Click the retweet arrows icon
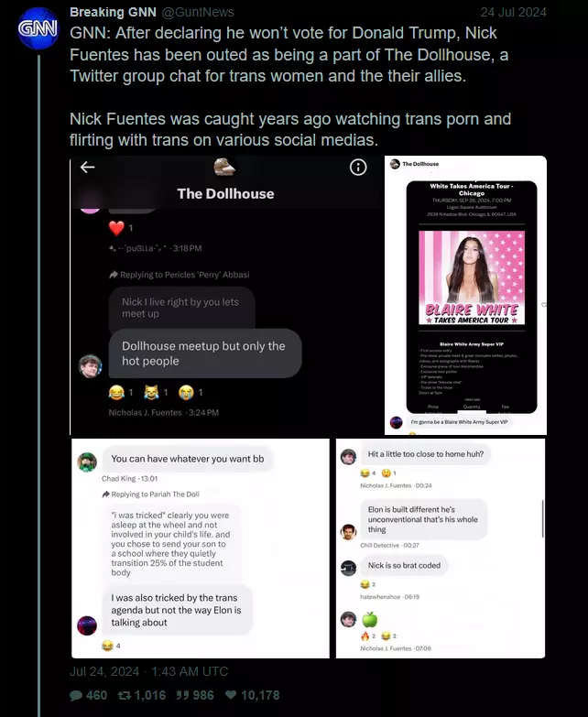 [x=125, y=696]
